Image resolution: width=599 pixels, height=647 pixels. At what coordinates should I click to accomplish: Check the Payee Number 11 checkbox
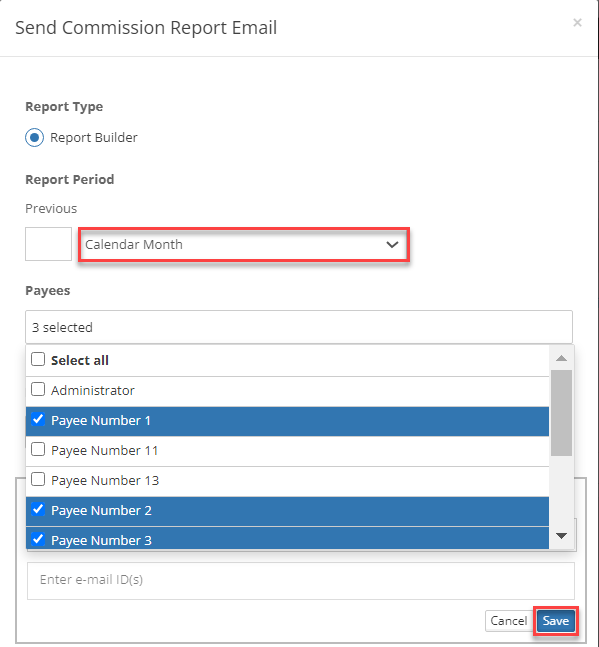click(x=38, y=449)
